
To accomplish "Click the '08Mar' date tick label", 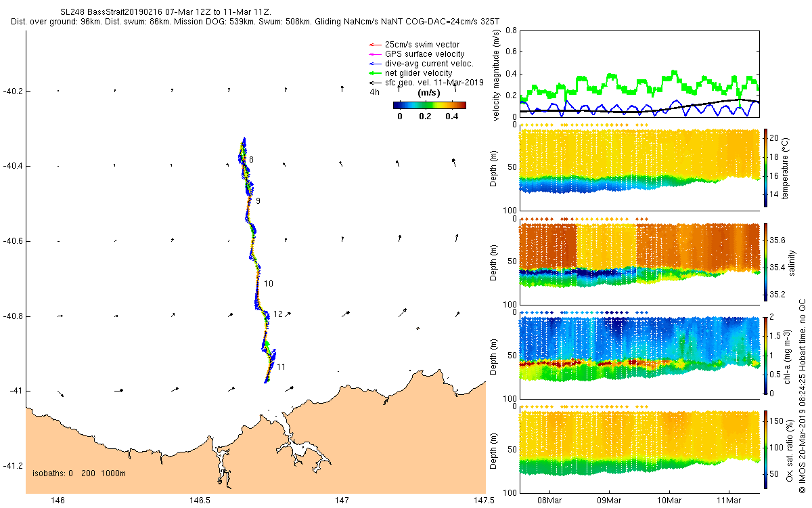I will [549, 501].
